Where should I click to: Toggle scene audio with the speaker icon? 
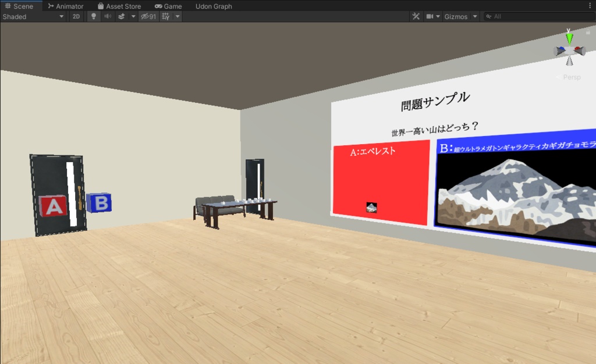click(x=107, y=16)
